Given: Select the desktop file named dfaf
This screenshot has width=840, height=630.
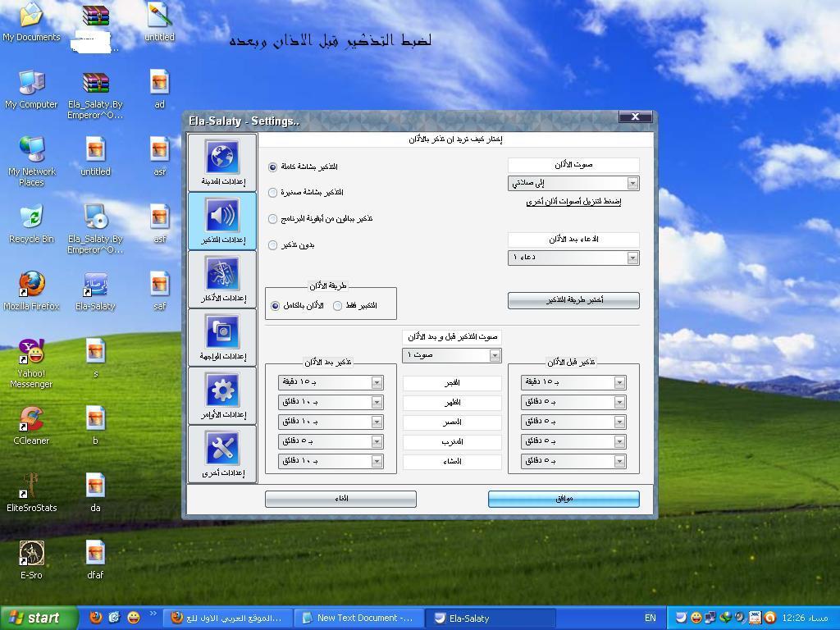Looking at the screenshot, I should [95, 559].
